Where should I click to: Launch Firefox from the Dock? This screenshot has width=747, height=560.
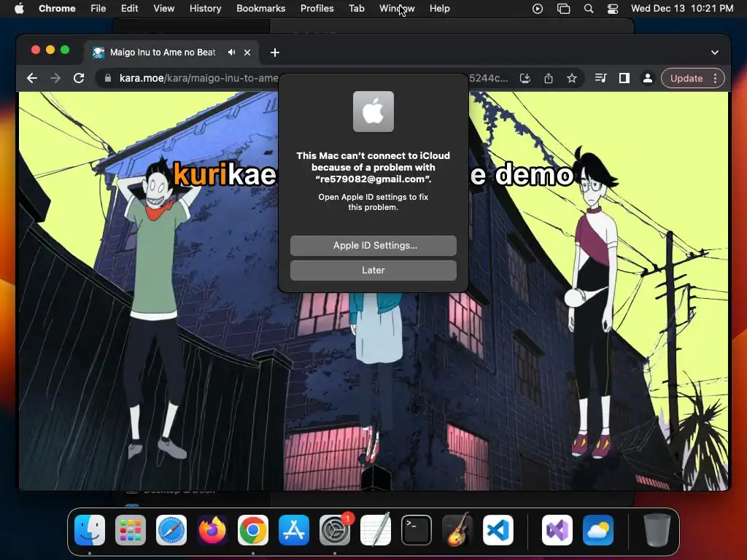(x=212, y=529)
